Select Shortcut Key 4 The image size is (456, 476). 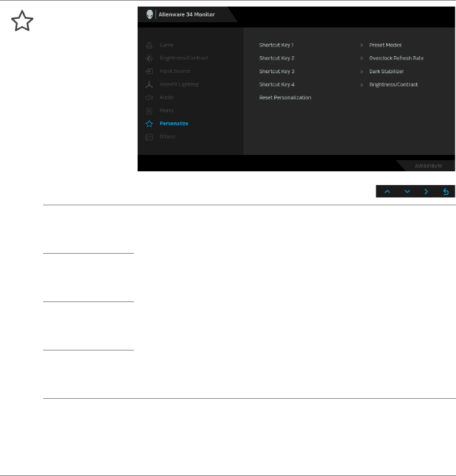coord(277,84)
